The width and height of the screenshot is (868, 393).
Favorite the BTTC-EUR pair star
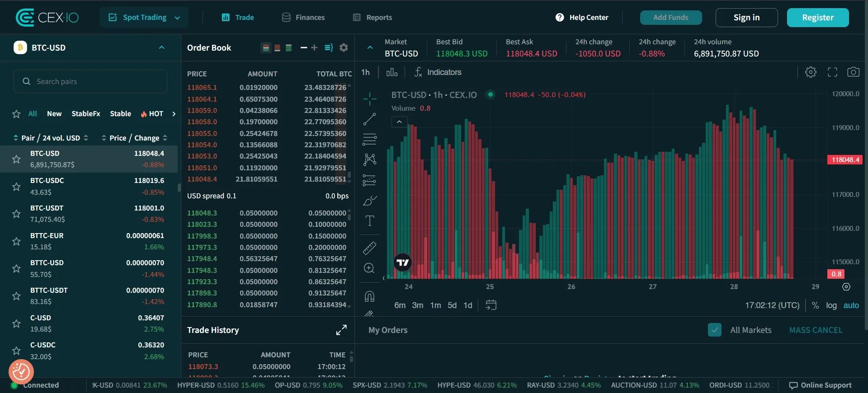pyautogui.click(x=16, y=241)
